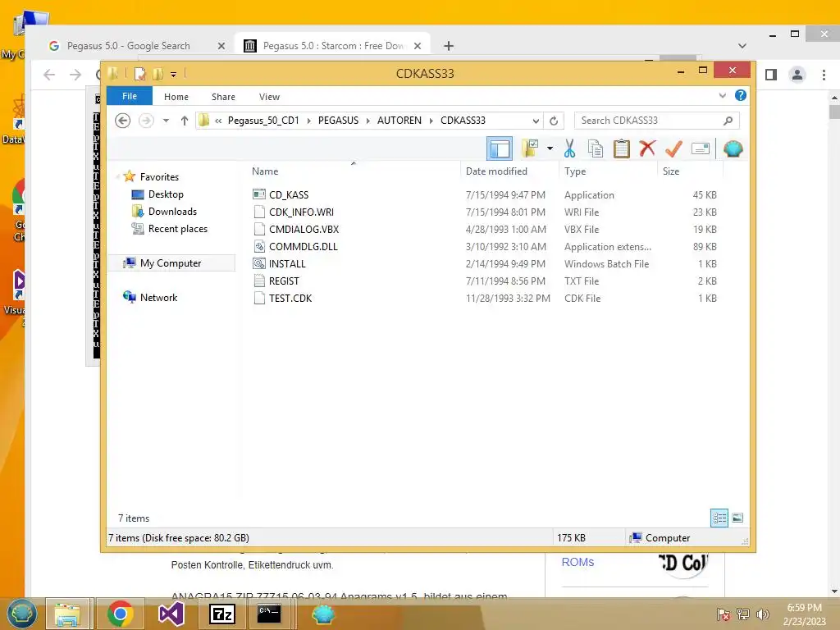
Task: Select Desktop in Favorites
Action: (x=166, y=194)
